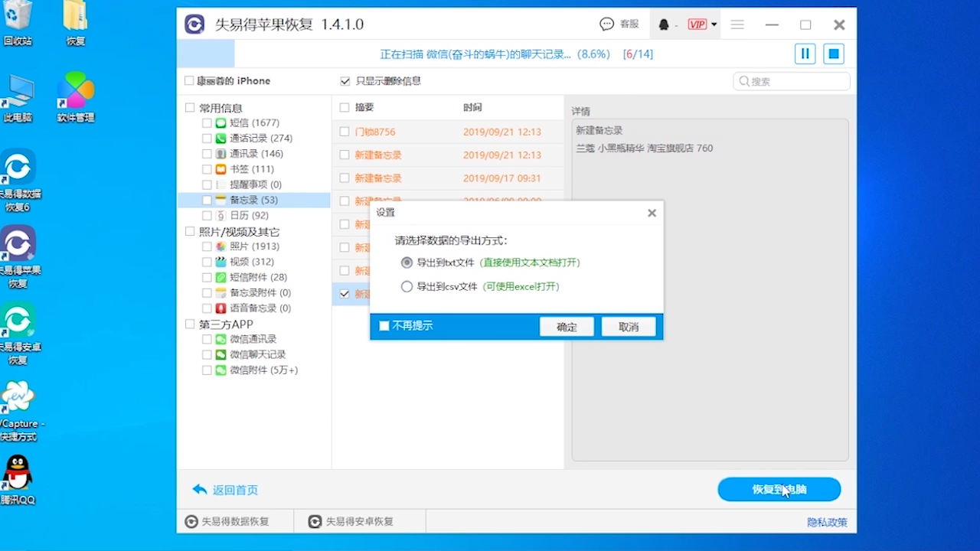
Task: Click the 搜索 search field
Action: tap(792, 81)
